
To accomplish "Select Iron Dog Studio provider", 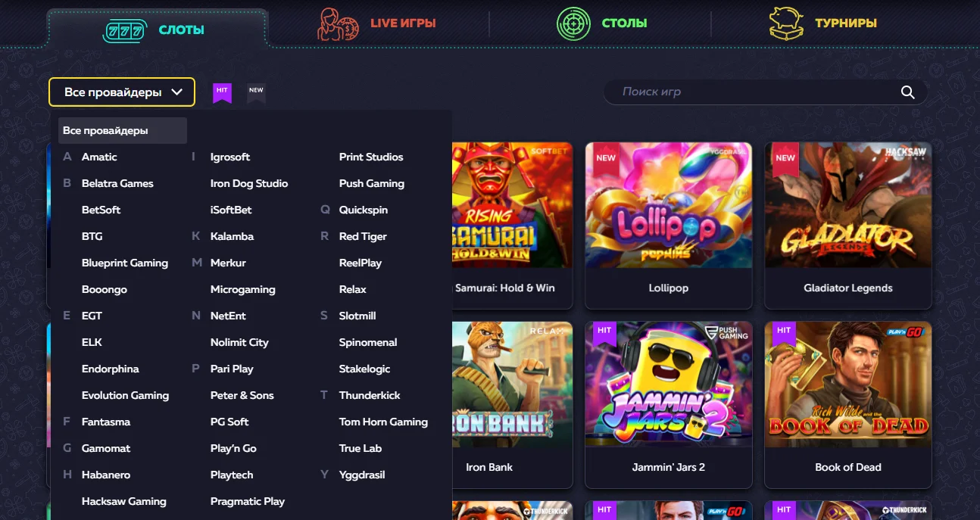I will click(249, 183).
